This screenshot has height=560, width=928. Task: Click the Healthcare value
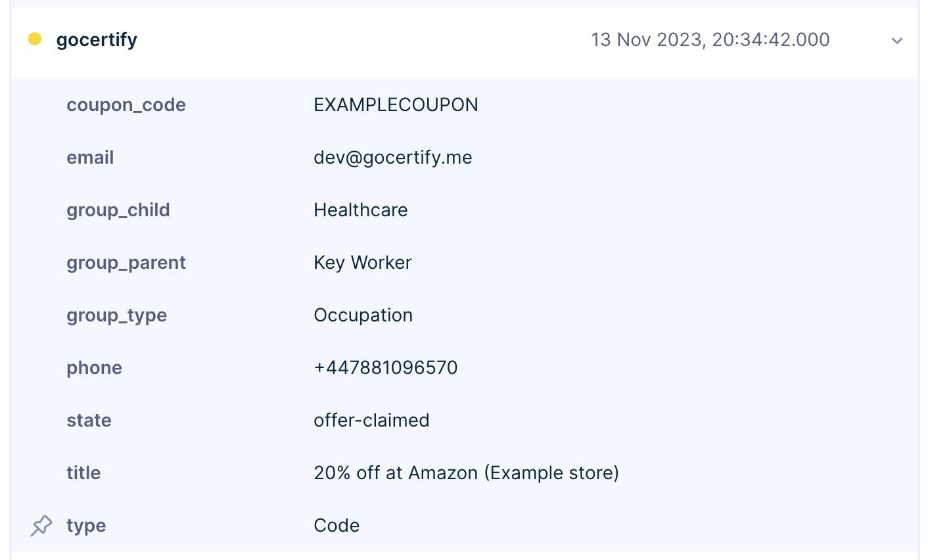361,210
